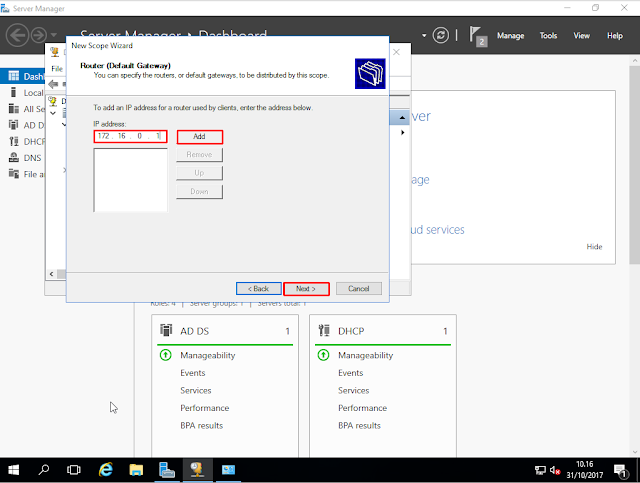This screenshot has width=640, height=483.
Task: Click DHCP manageability green status icon
Action: pos(323,355)
